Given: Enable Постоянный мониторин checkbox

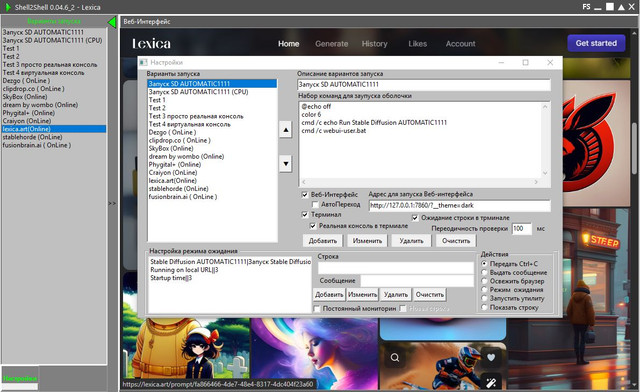Looking at the screenshot, I should (x=317, y=309).
